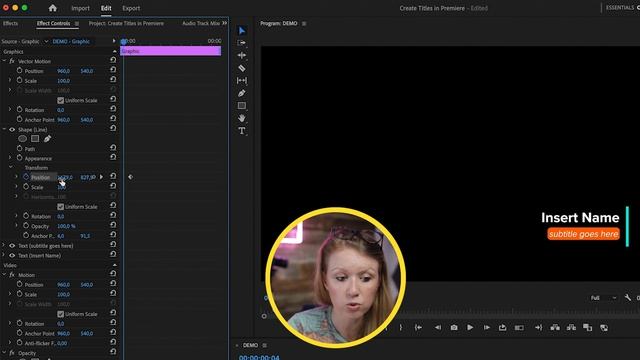Export a frame with the camera icon

[x=454, y=327]
